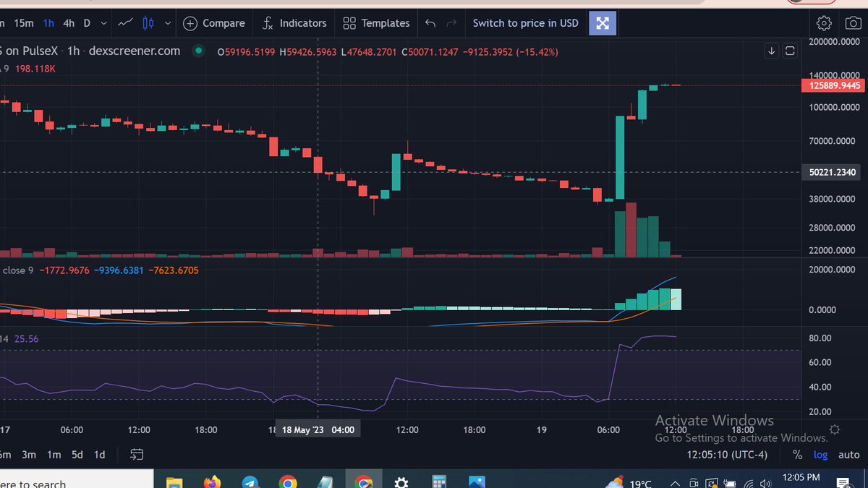Toggle auto-fit price scale
The width and height of the screenshot is (868, 488).
[x=848, y=455]
